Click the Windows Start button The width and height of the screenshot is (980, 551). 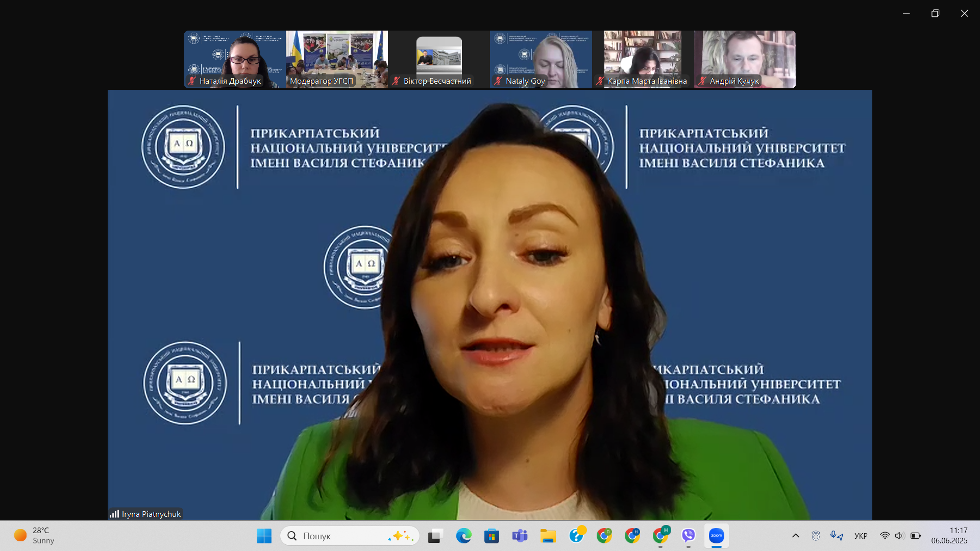pyautogui.click(x=264, y=536)
